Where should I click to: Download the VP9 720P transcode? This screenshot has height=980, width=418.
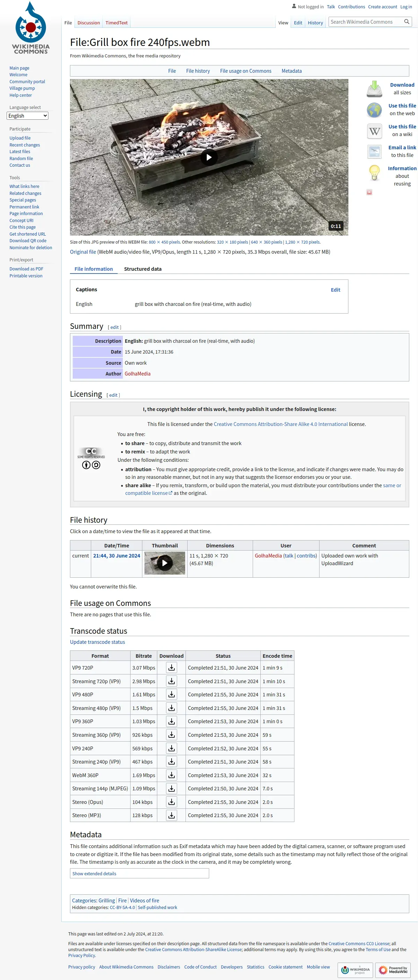pos(172,668)
